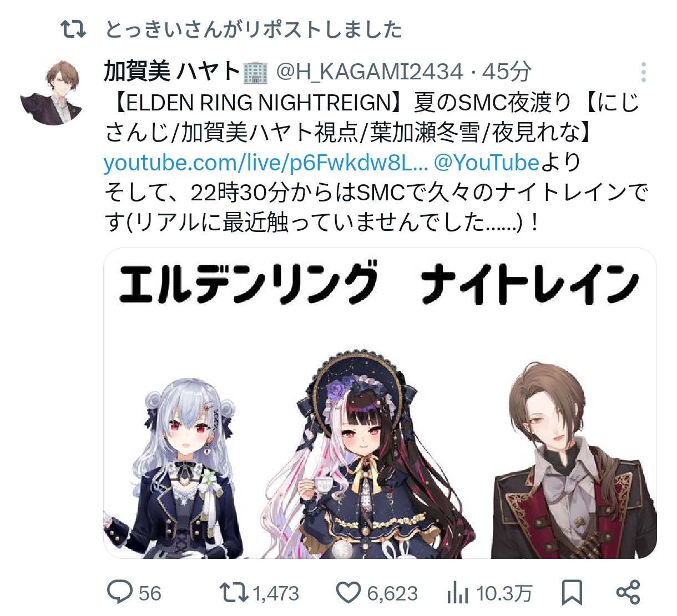Click the retweet icon next to とっきいさん
This screenshot has width=677, height=616.
click(73, 29)
